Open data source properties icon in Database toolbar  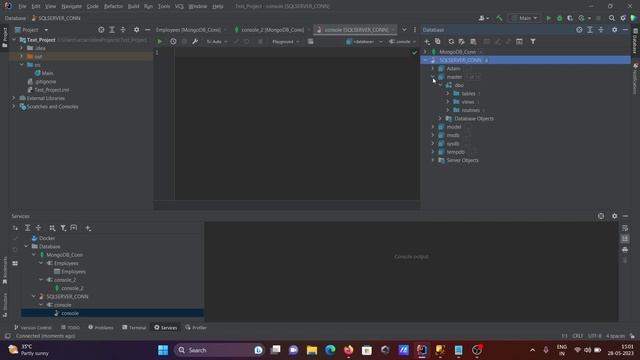pyautogui.click(x=462, y=42)
